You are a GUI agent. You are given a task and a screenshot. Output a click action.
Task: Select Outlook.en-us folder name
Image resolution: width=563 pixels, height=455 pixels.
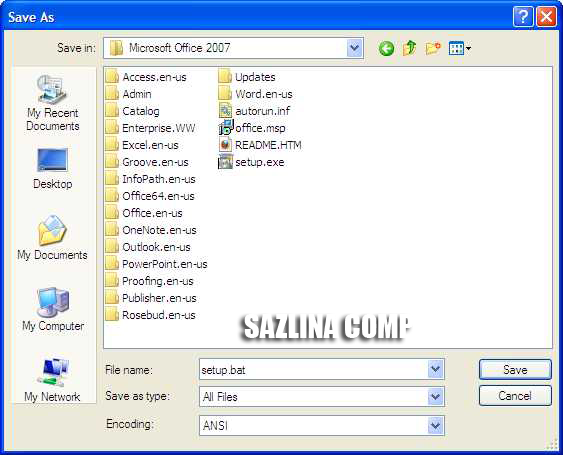point(156,247)
